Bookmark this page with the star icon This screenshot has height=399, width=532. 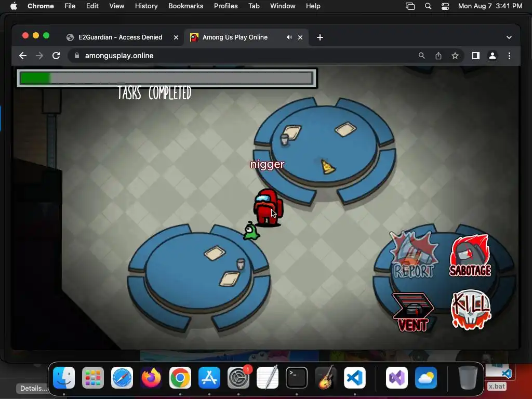[x=455, y=56]
